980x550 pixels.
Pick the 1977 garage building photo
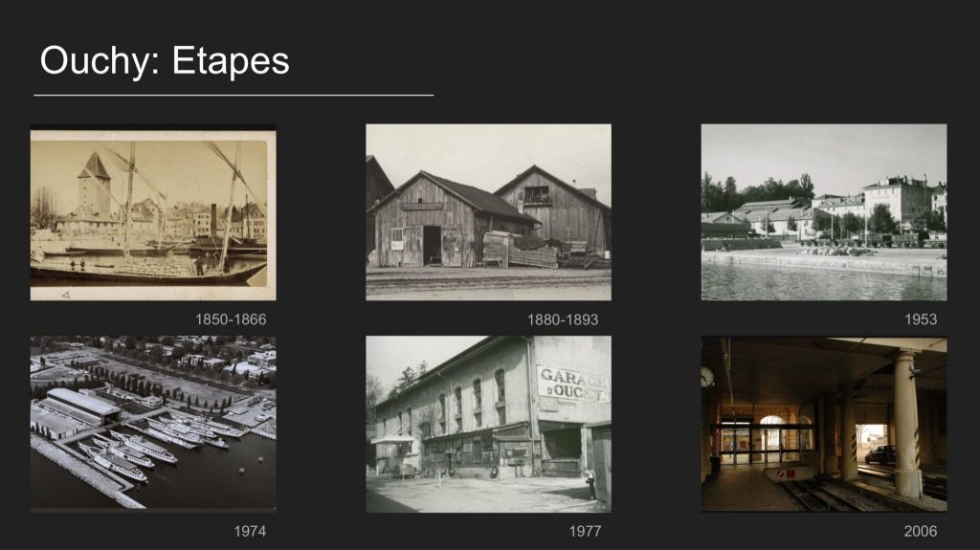pyautogui.click(x=488, y=423)
